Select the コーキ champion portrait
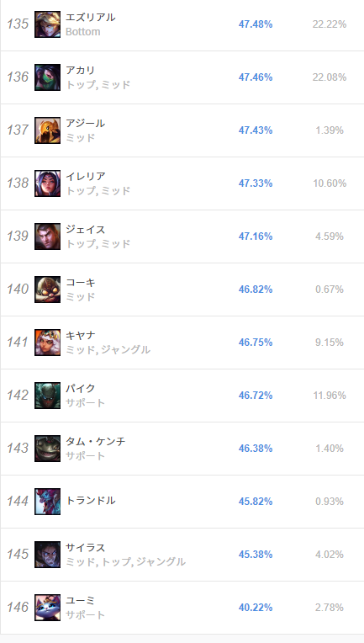 47,290
